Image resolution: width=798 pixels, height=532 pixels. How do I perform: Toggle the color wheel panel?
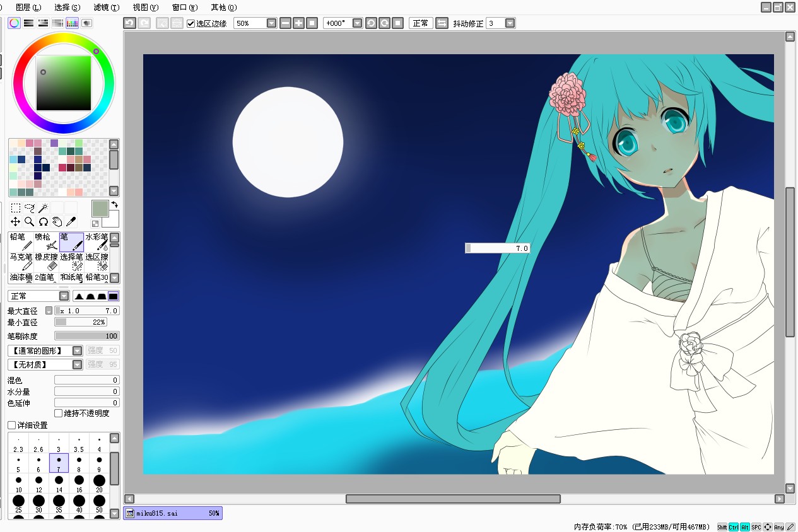(x=14, y=23)
